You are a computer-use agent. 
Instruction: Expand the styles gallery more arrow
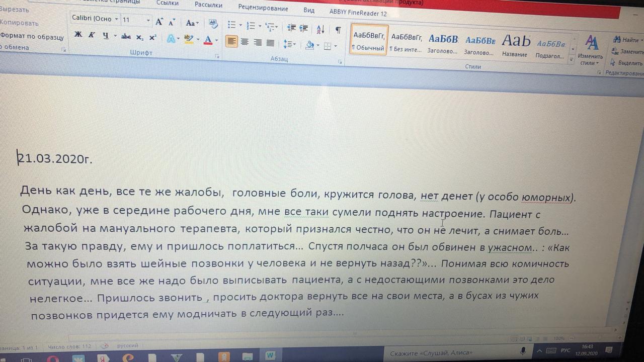click(x=571, y=59)
